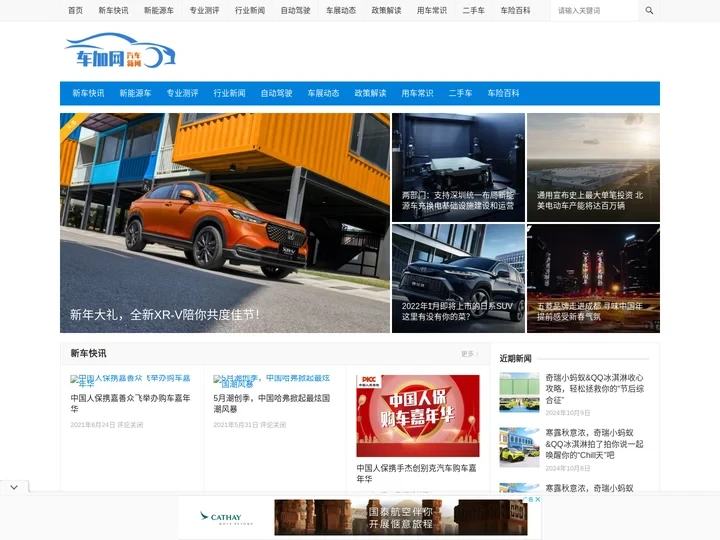720x540 pixels.
Task: Open thumbnail beside 寒露秋意浓 Chill天 news
Action: 519,447
